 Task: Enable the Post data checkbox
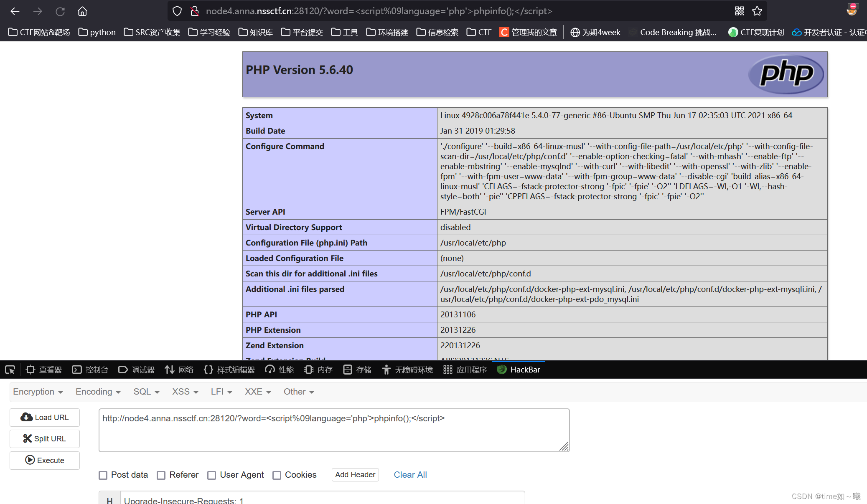click(103, 475)
